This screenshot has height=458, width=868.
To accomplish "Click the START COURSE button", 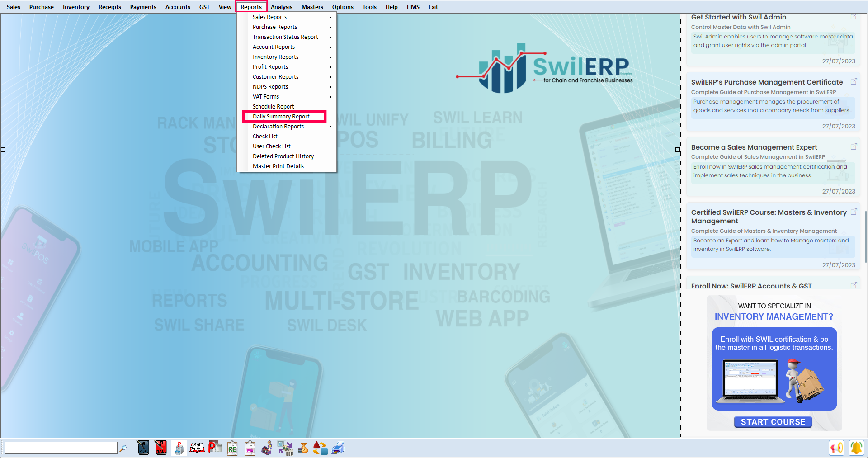I will click(x=773, y=422).
